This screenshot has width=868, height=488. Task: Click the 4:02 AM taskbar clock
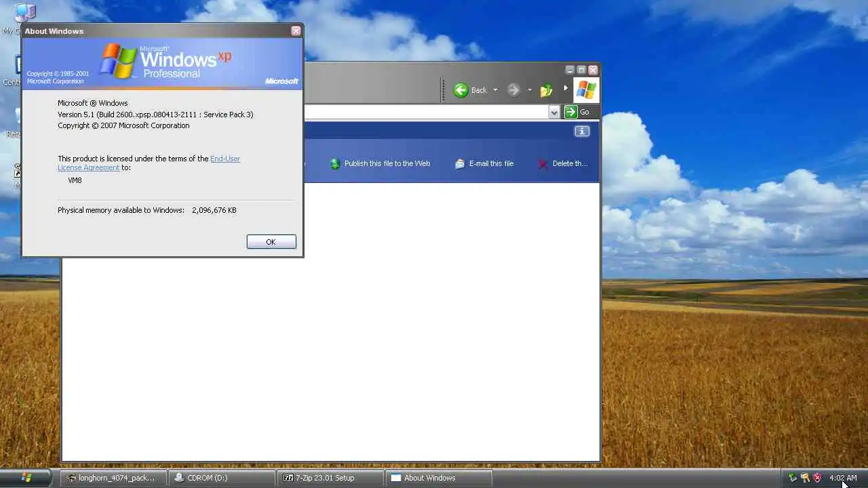click(843, 478)
